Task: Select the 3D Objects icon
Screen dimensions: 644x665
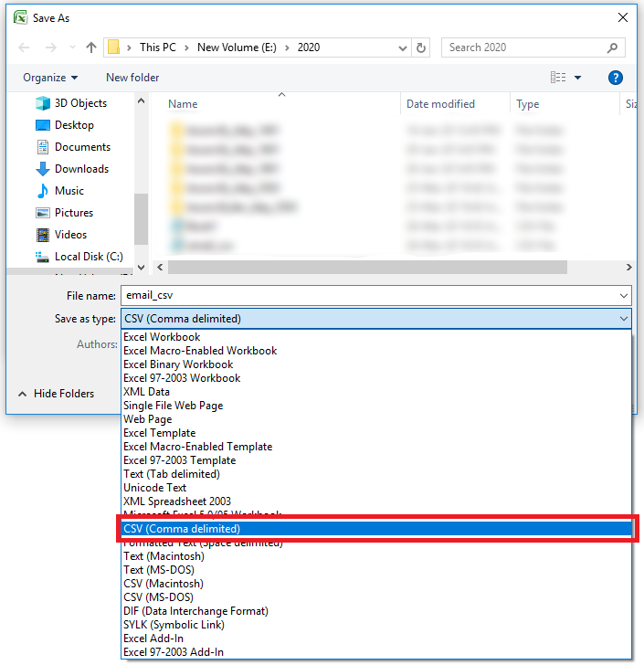Action: [x=43, y=103]
